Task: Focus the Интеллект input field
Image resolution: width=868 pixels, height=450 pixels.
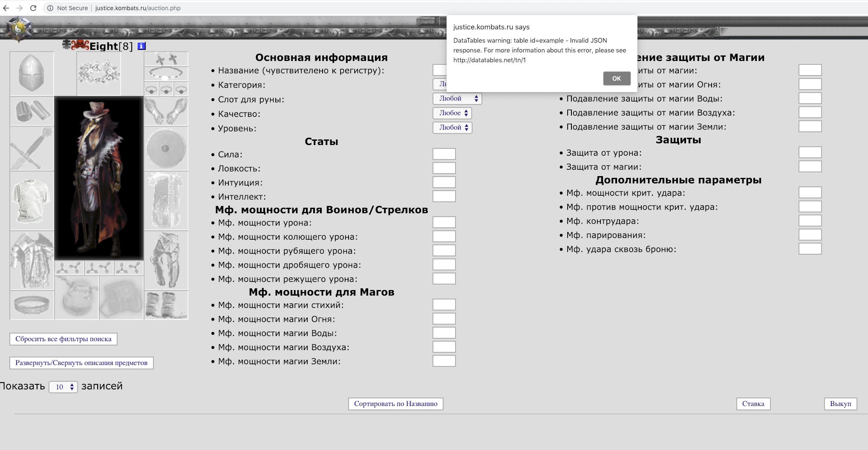Action: [x=444, y=196]
